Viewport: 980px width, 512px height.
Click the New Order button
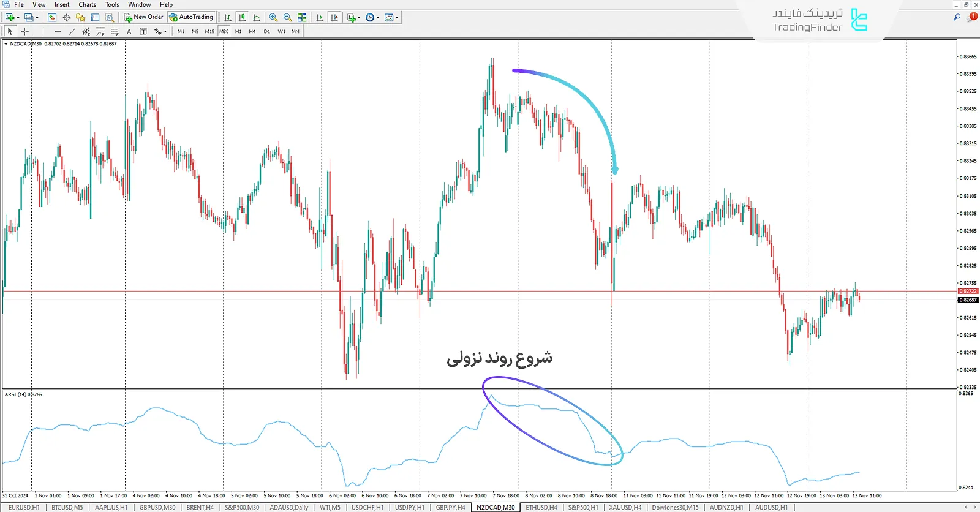144,17
